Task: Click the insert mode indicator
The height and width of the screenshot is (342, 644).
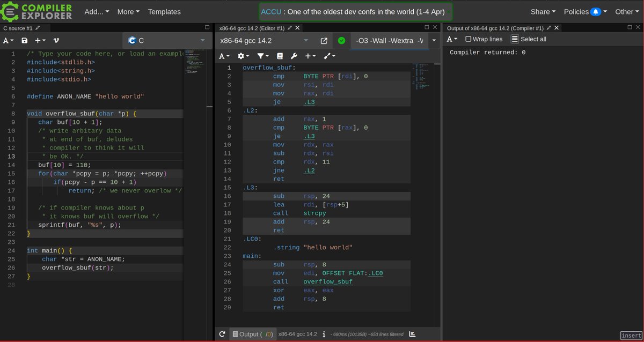Action: 631,336
